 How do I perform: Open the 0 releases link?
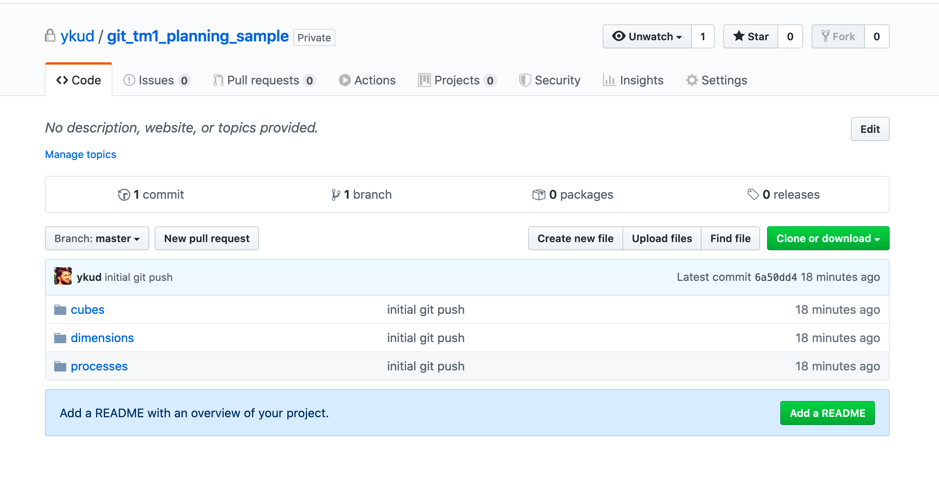coord(783,195)
